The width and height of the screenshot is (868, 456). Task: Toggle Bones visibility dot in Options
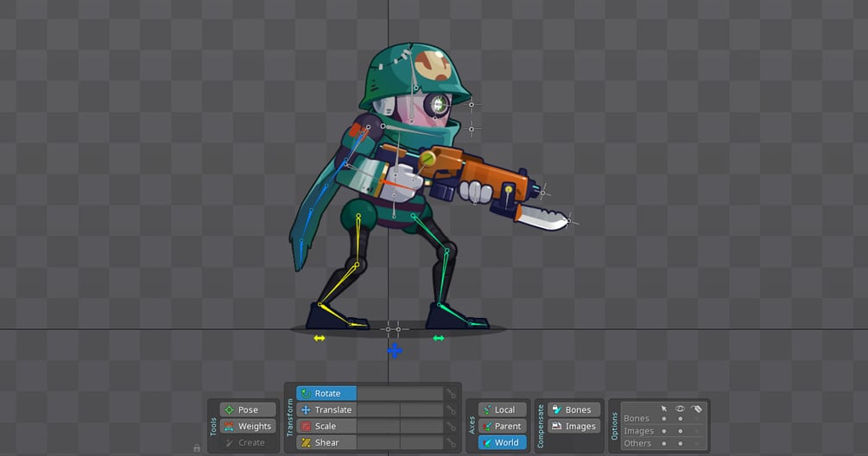click(681, 419)
